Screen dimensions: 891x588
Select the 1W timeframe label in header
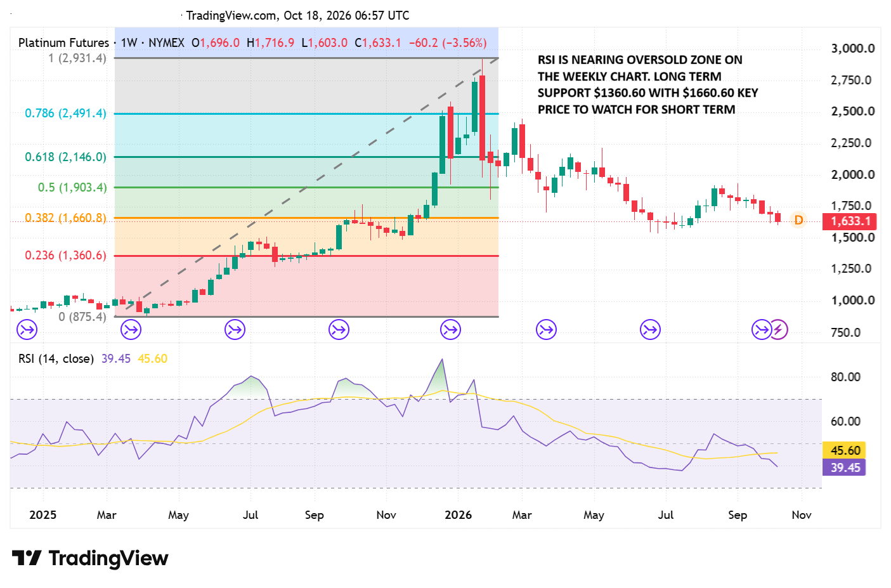[x=129, y=42]
